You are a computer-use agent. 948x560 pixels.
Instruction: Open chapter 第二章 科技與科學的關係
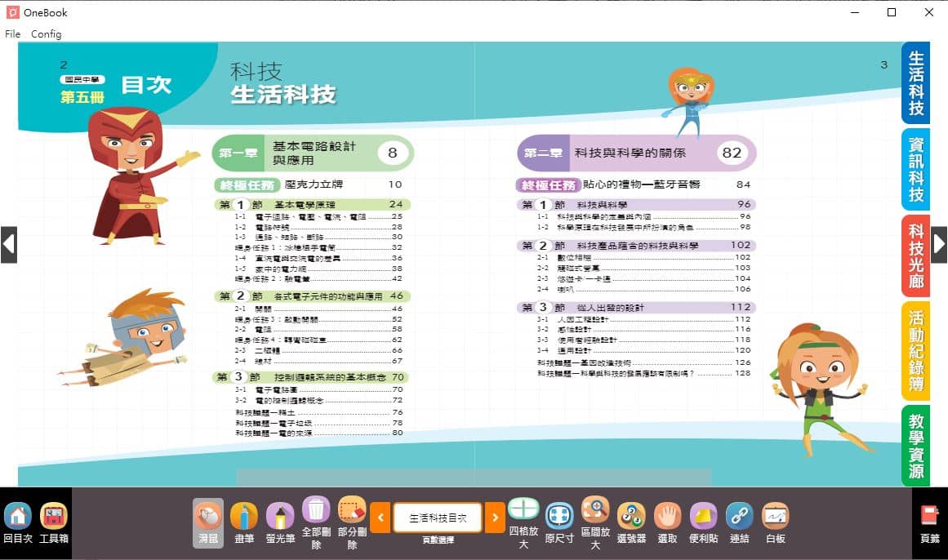(637, 153)
